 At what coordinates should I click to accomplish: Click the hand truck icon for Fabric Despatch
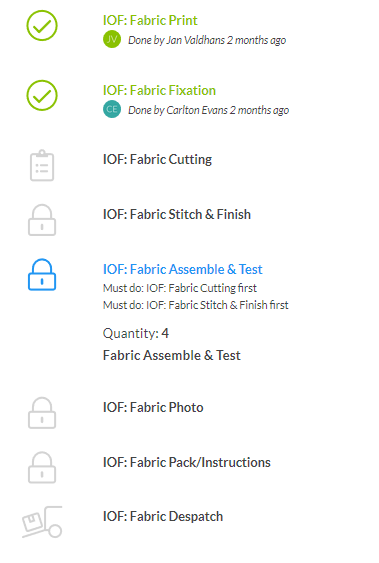pyautogui.click(x=42, y=522)
